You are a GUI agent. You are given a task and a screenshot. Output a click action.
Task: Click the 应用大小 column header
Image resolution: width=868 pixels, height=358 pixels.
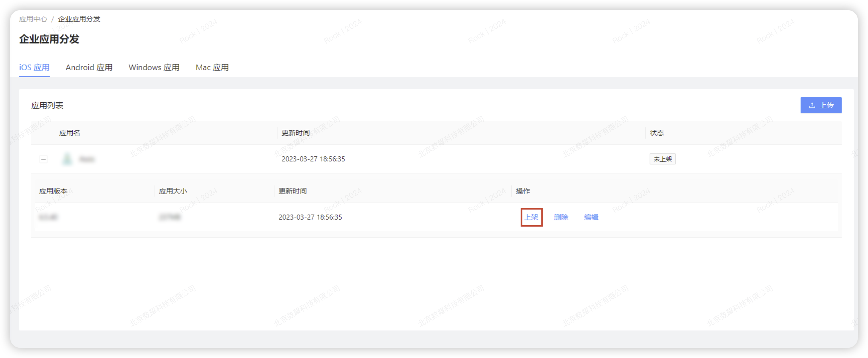tap(173, 191)
